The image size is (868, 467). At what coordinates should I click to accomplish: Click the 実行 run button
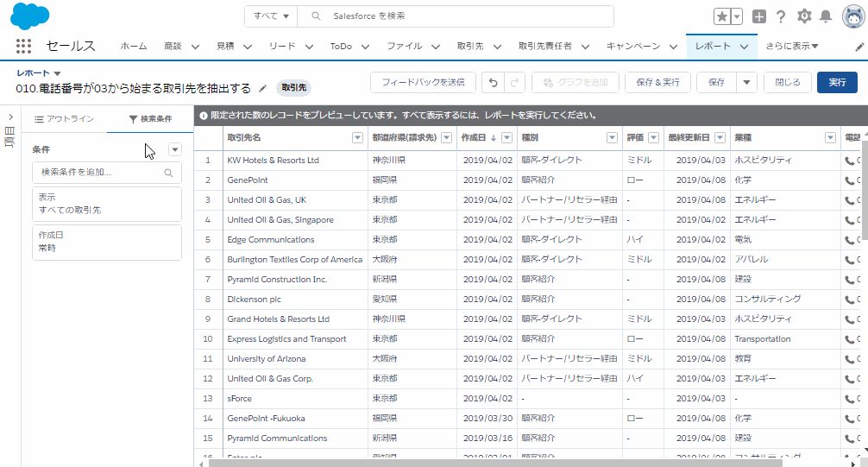(x=836, y=82)
